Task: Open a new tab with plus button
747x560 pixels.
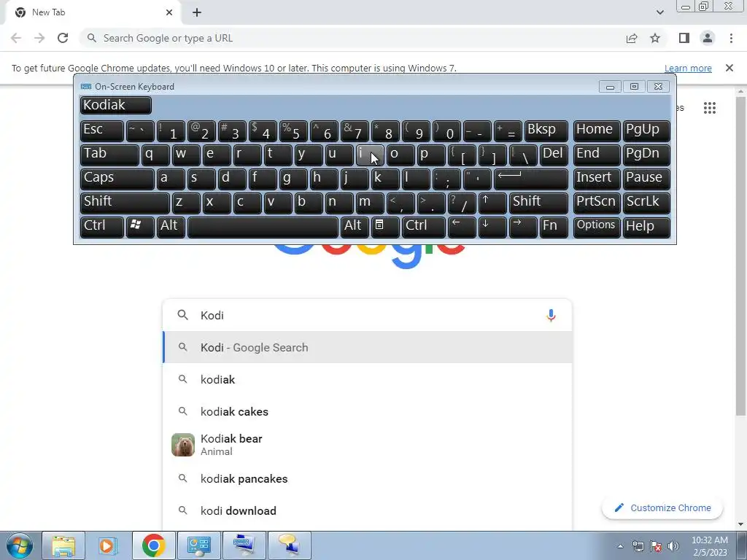Action: (x=197, y=12)
